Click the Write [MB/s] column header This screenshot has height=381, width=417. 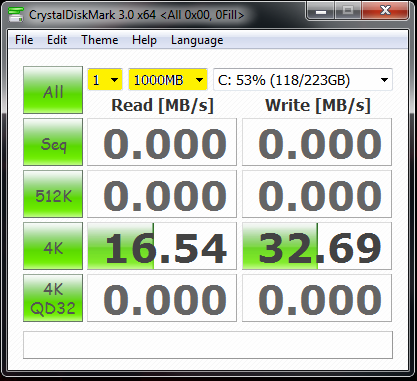click(x=318, y=105)
